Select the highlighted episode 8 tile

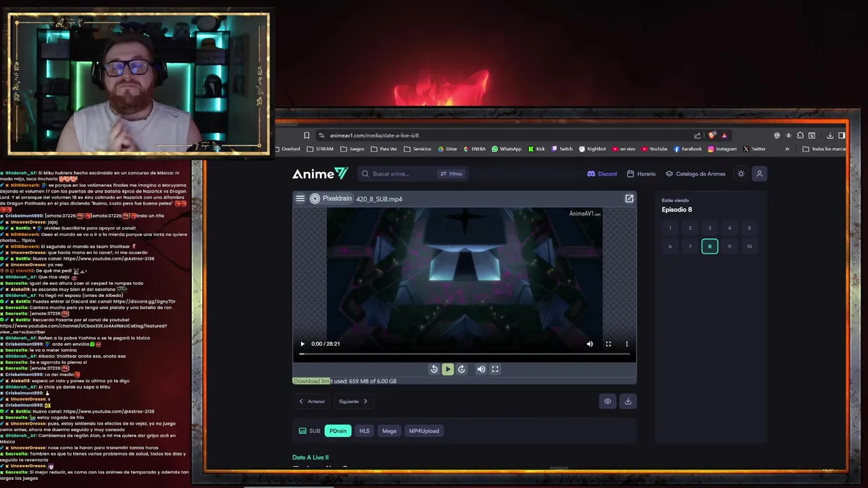(710, 246)
